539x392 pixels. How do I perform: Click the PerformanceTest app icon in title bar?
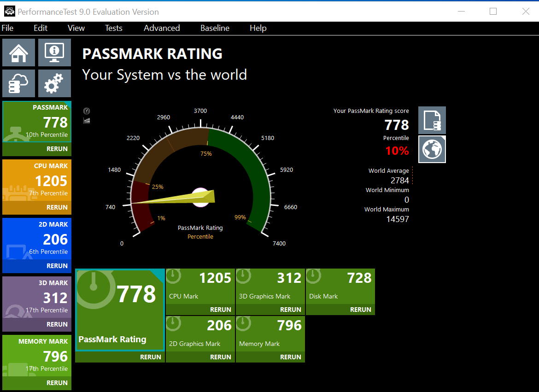[9, 12]
